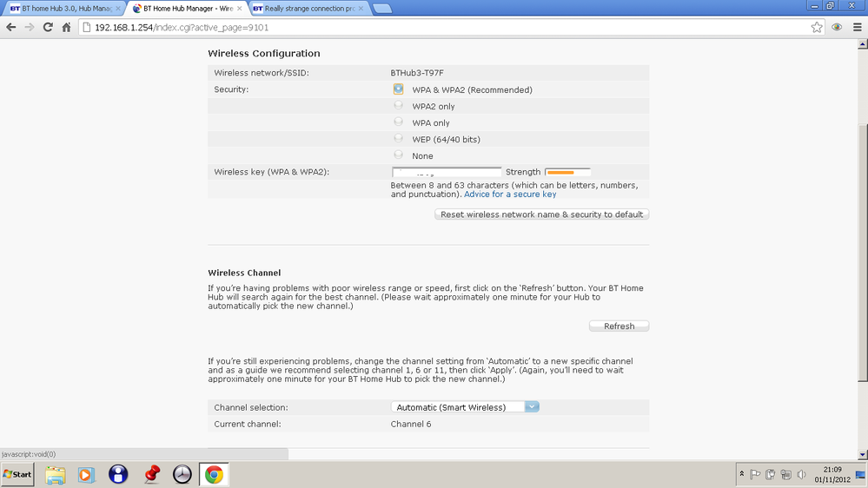The image size is (868, 488).
Task: Click the Wireless Channel heading
Action: [244, 273]
